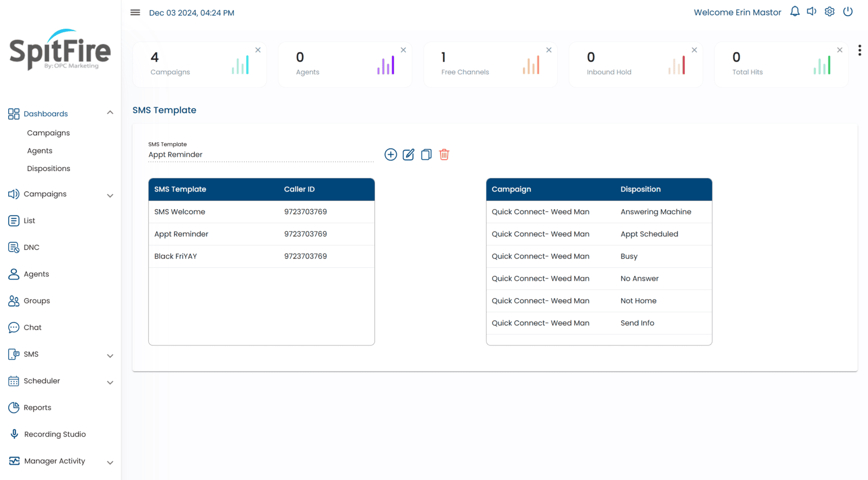
Task: Expand the Campaigns sidebar chevron
Action: tap(110, 195)
